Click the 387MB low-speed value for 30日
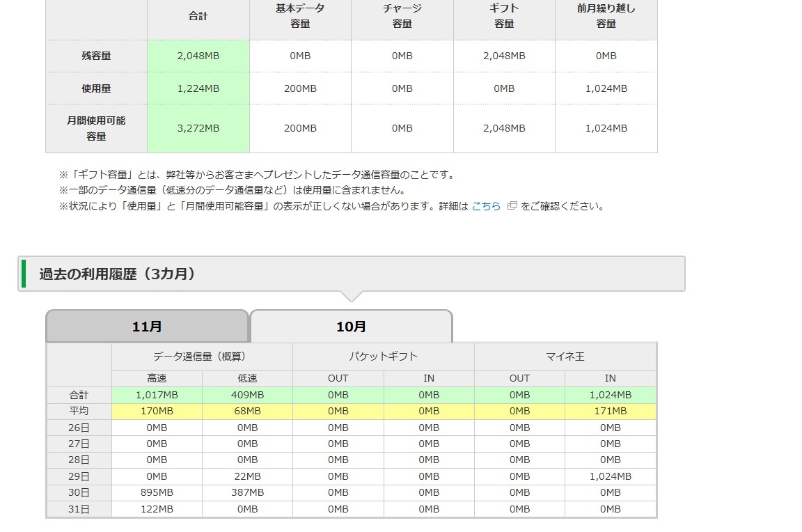The image size is (802, 532). pos(247,492)
